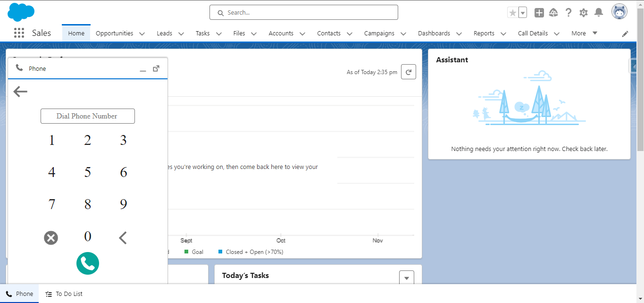Expand the Call Details tab dropdown chevron
This screenshot has height=303, width=644.
tap(557, 34)
